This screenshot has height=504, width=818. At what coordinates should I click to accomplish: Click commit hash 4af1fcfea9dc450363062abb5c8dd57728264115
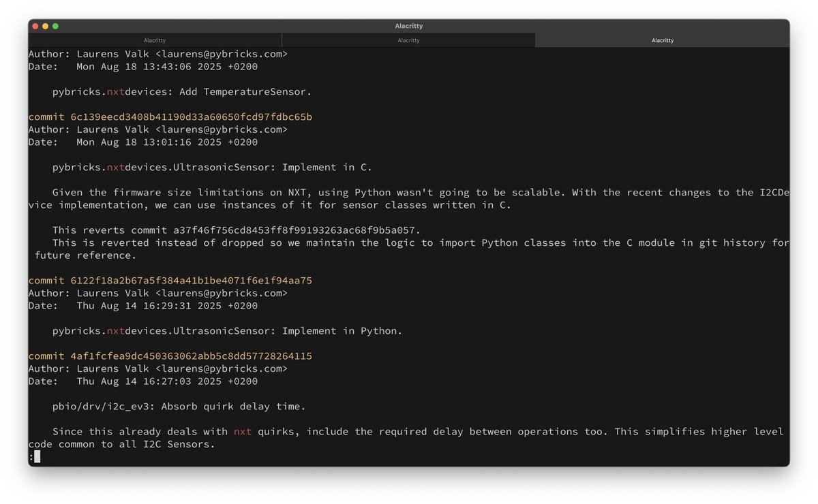click(192, 356)
